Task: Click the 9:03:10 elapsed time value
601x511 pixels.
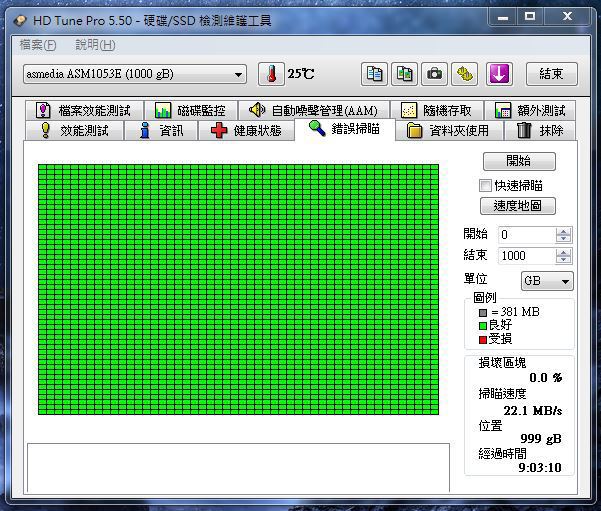Action: pos(540,468)
